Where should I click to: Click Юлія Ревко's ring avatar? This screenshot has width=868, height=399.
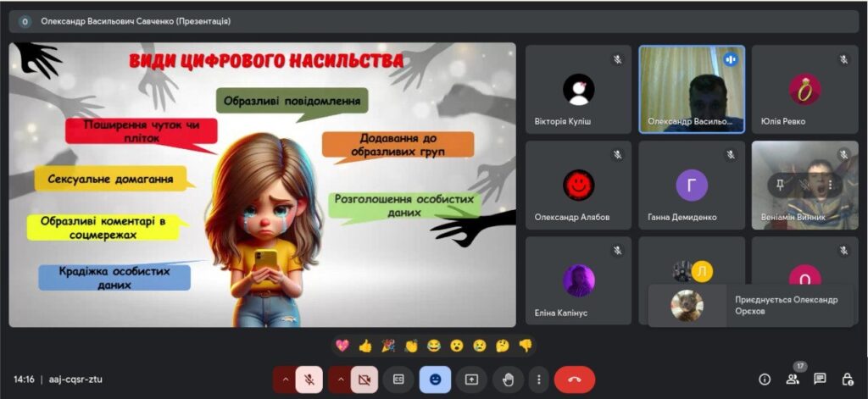coord(805,90)
